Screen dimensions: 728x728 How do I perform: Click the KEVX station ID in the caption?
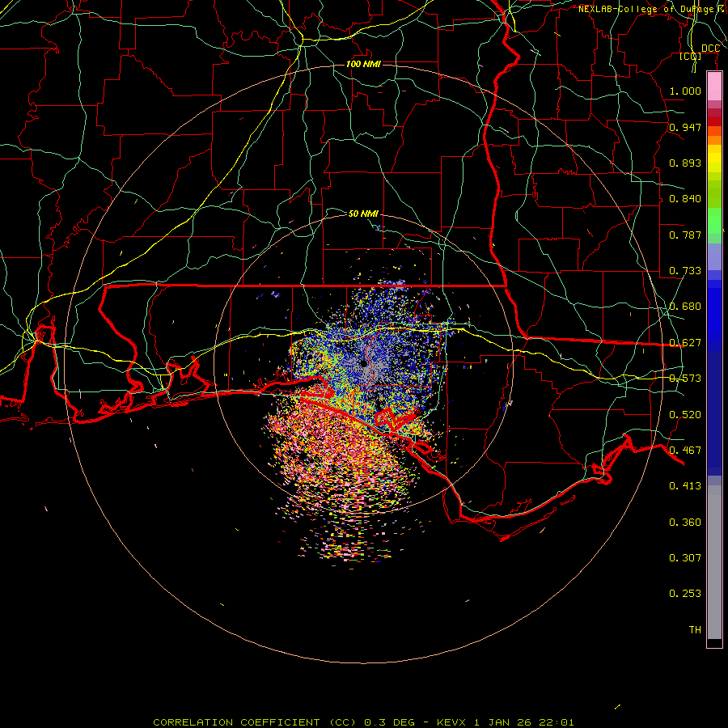(x=453, y=722)
